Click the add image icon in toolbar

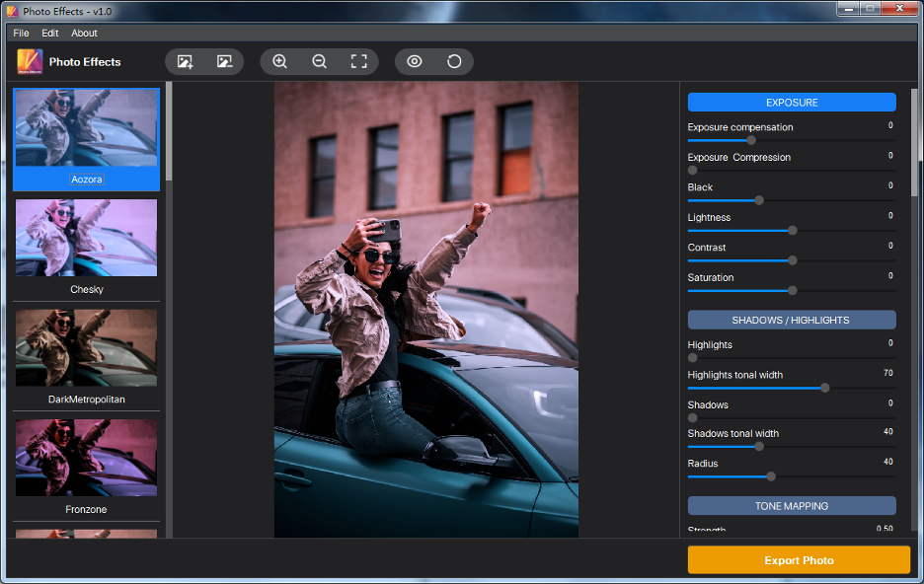tap(185, 62)
